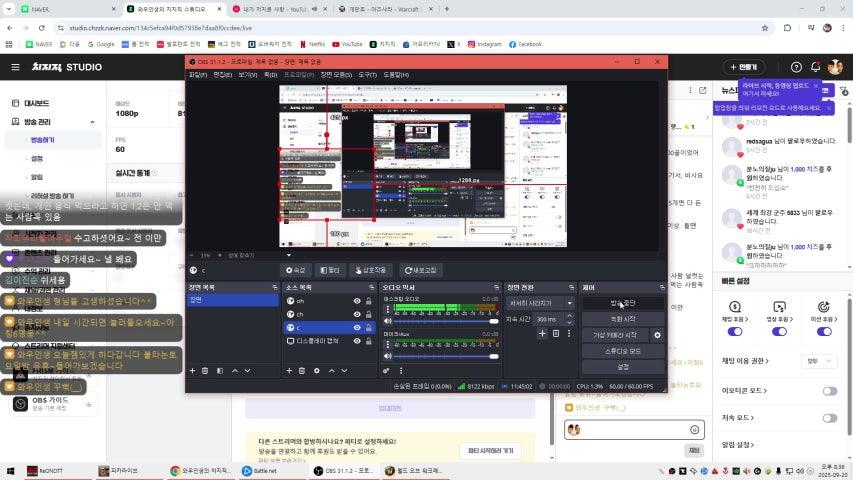
Task: Start recording in OBS controls
Action: point(623,319)
